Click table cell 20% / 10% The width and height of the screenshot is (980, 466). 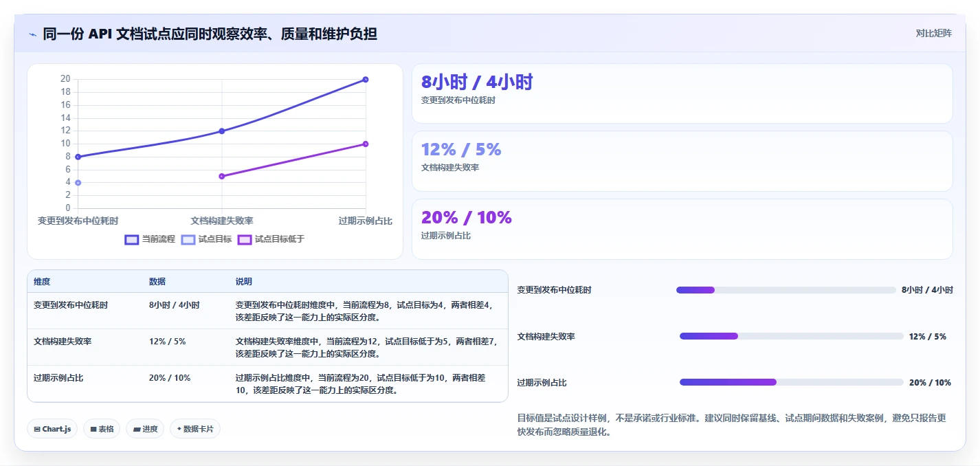point(170,377)
